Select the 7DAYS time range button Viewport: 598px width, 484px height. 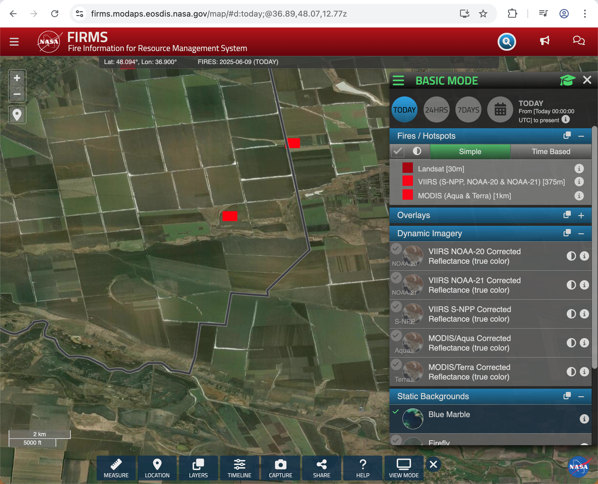pyautogui.click(x=468, y=110)
